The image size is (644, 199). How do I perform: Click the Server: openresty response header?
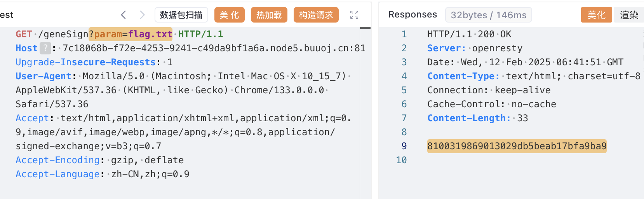tap(475, 48)
